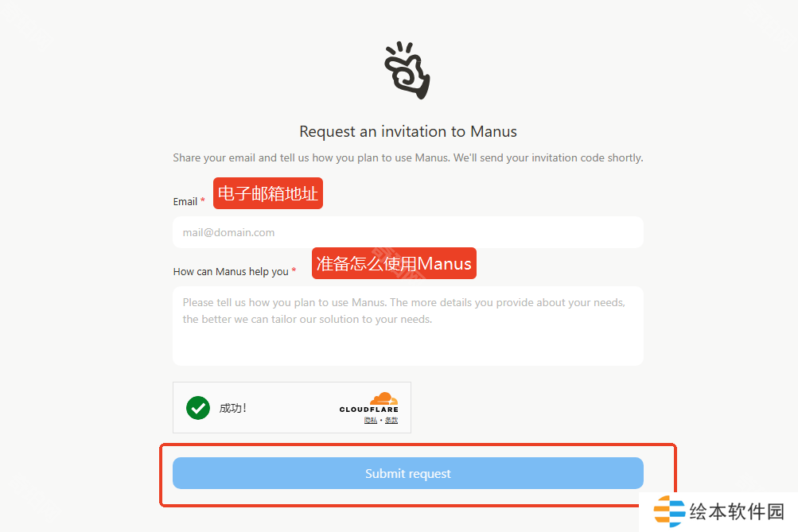The width and height of the screenshot is (798, 532).
Task: Click the How can Manus help you label
Action: pyautogui.click(x=231, y=272)
